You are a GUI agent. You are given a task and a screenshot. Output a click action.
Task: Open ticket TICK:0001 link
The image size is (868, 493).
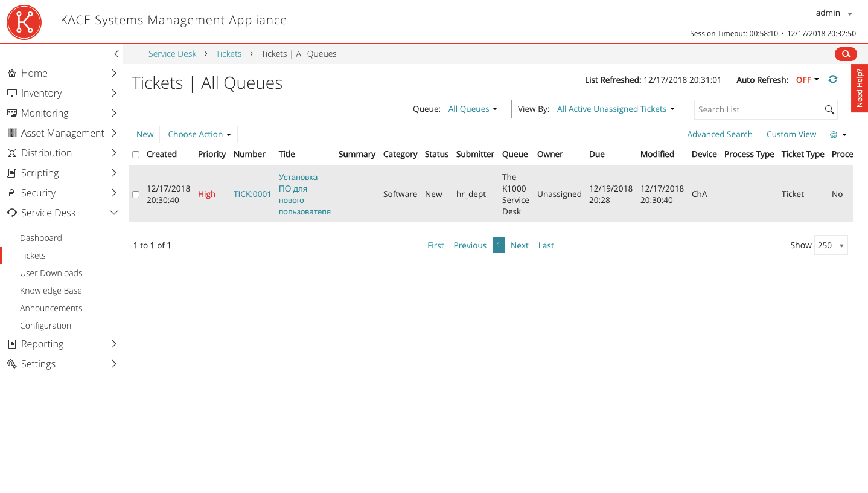coord(252,194)
